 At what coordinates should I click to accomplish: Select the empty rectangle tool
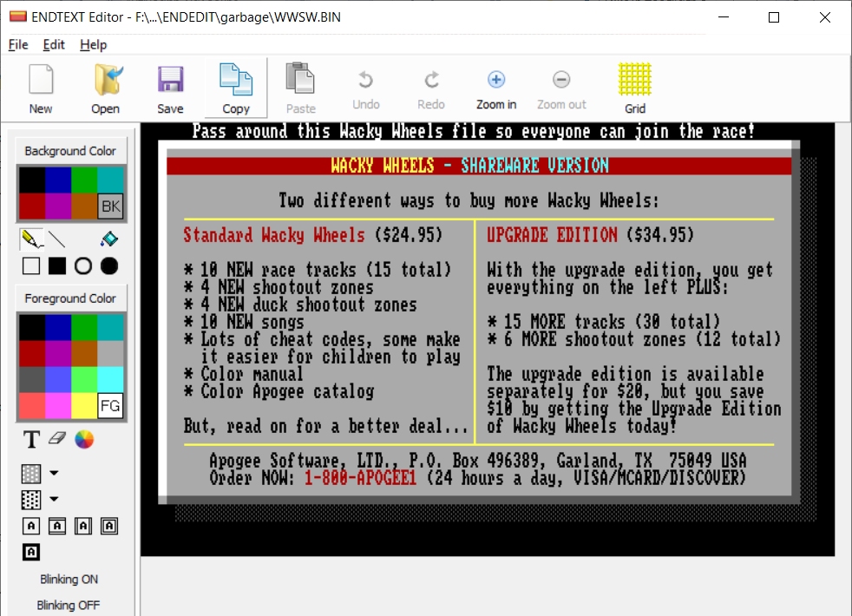(31, 266)
